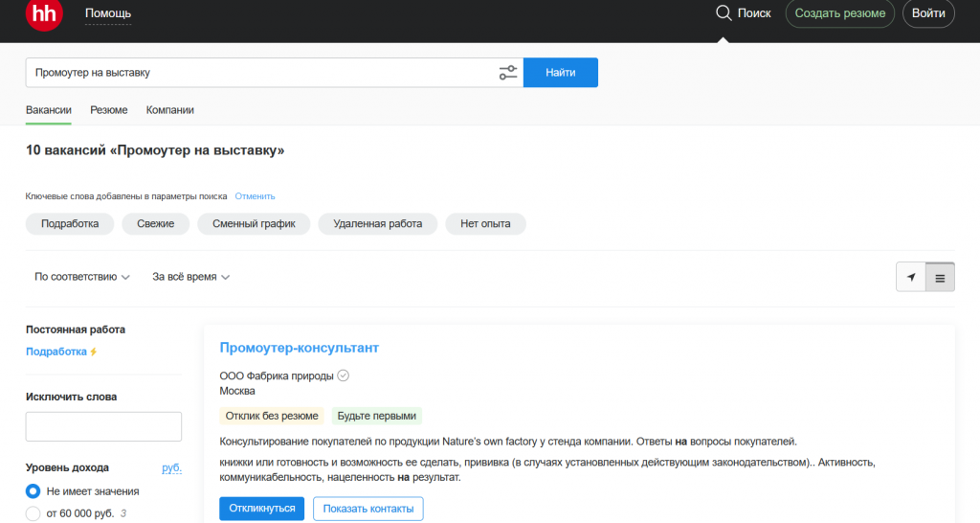Click Откликнуться on Промоутер-консультант vacancy
The image size is (980, 523).
261,509
